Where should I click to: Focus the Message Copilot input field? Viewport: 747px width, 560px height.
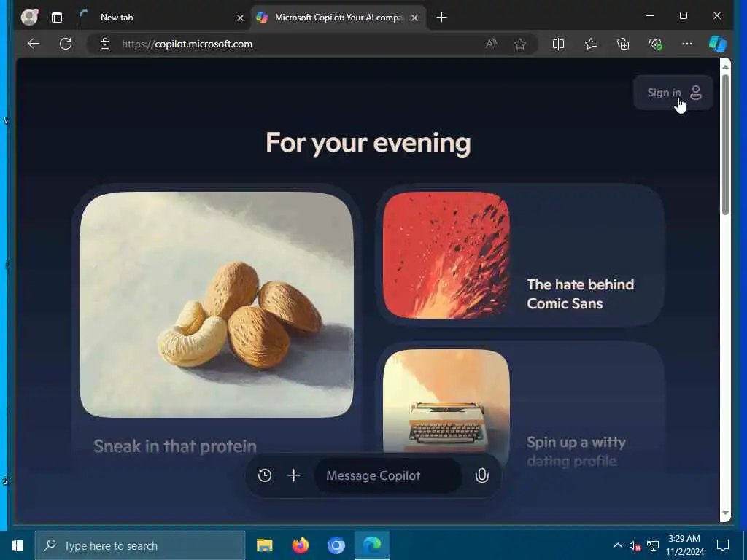pyautogui.click(x=388, y=475)
